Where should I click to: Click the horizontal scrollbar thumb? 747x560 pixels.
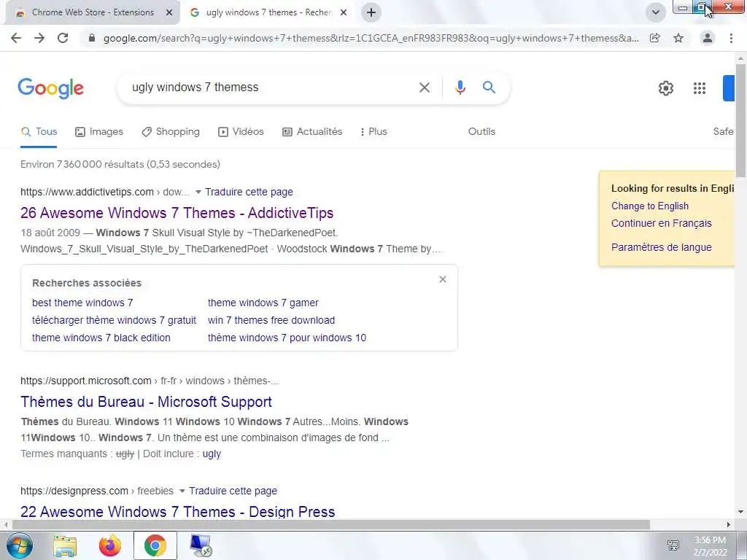330,525
